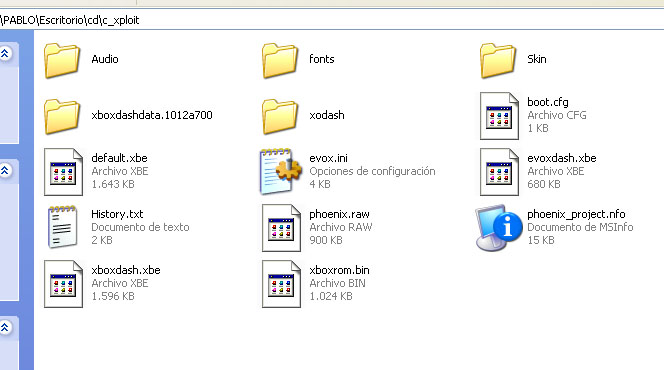Click the boot.cfg file name

click(x=548, y=102)
